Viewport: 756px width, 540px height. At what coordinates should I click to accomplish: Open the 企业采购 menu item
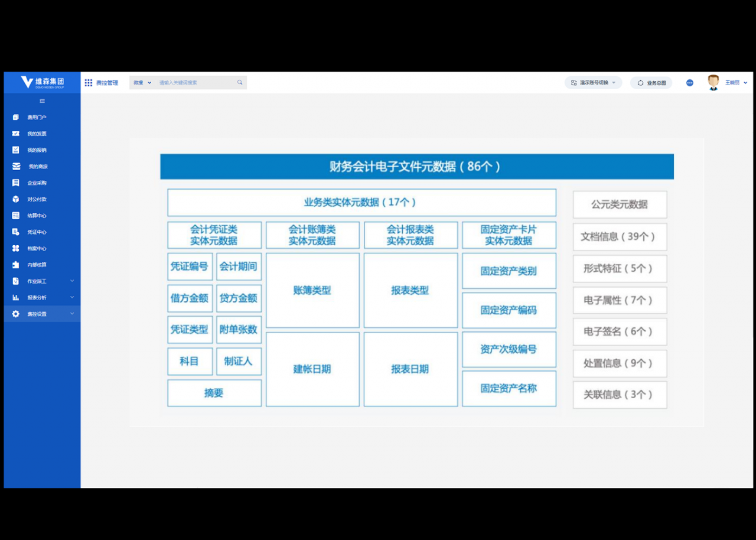(x=42, y=183)
